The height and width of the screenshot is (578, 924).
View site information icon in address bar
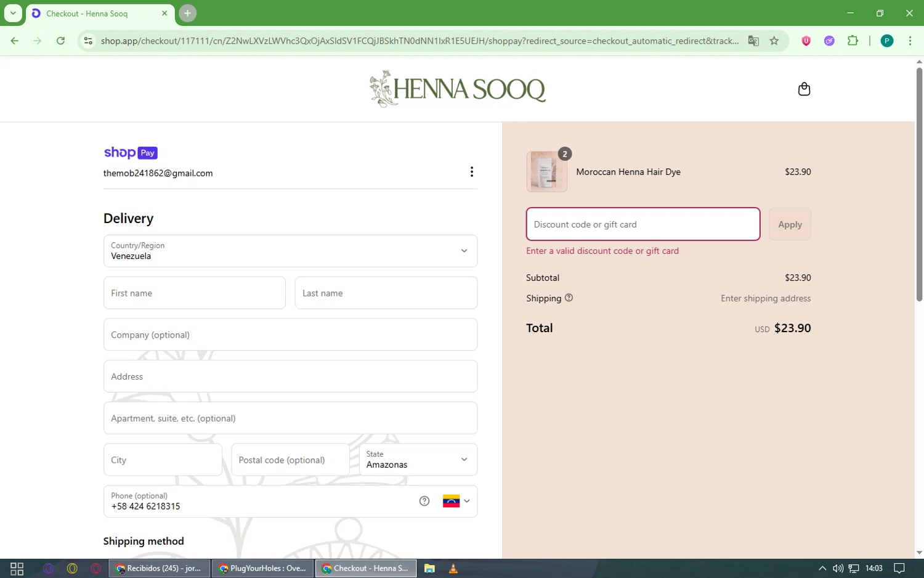pos(88,41)
